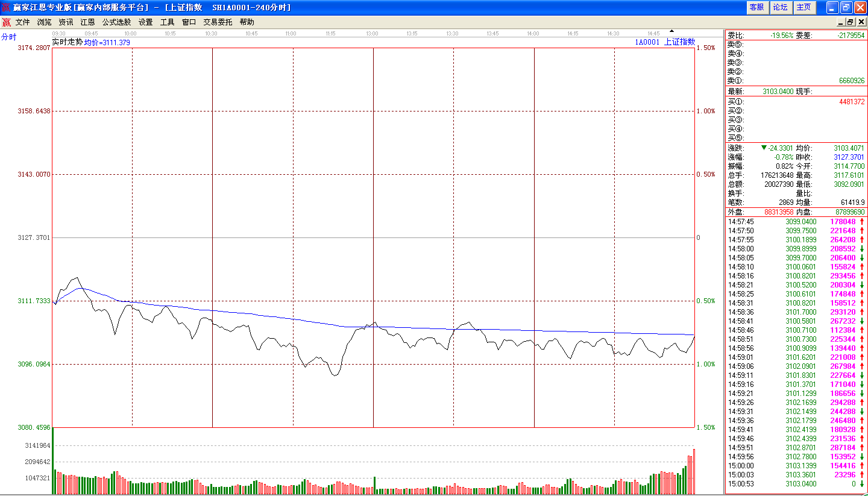This screenshot has width=868, height=496.
Task: Close the inner chart window
Action: (x=861, y=22)
